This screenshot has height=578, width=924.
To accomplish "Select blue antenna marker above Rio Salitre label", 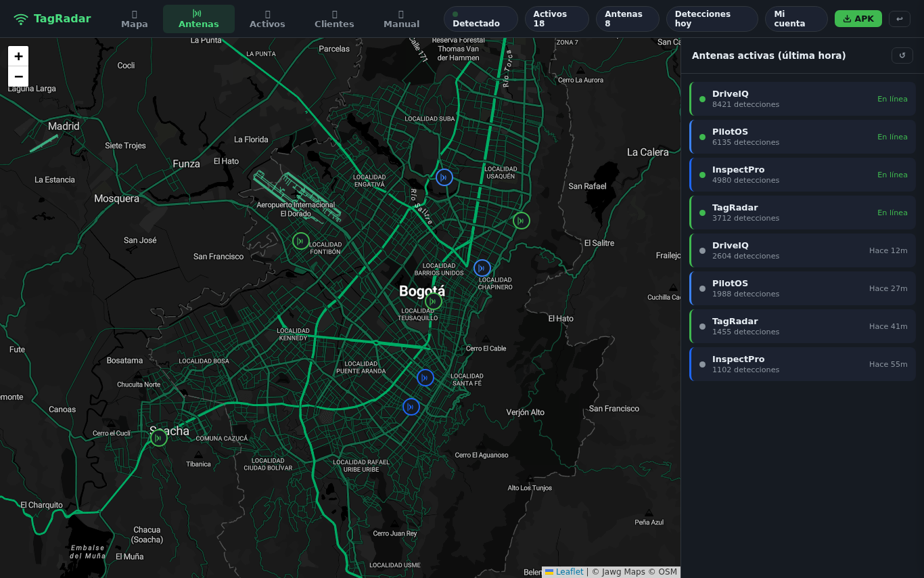I will [444, 177].
